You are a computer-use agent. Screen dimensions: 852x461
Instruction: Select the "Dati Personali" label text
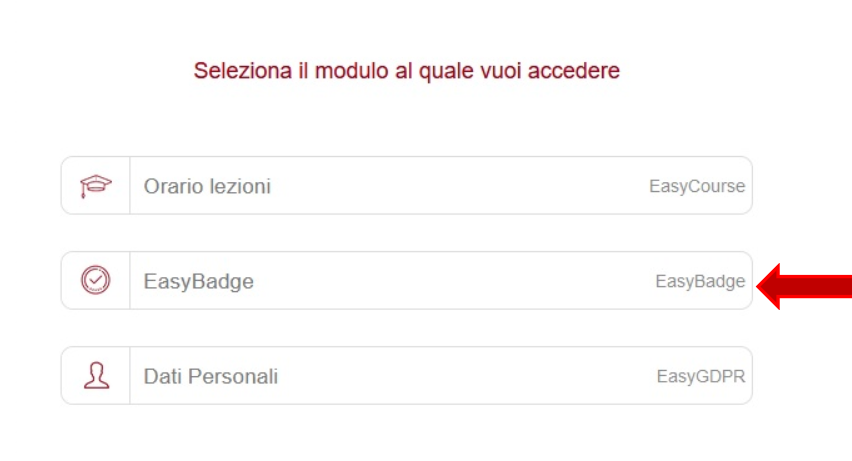pyautogui.click(x=211, y=376)
